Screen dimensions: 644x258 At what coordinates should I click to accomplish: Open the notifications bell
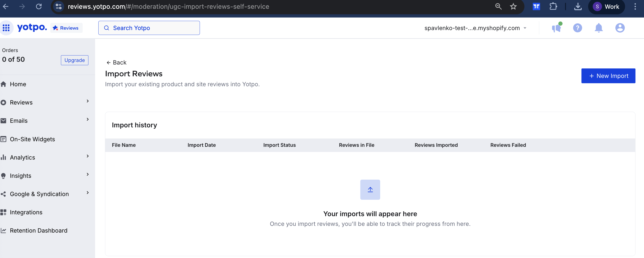[599, 28]
